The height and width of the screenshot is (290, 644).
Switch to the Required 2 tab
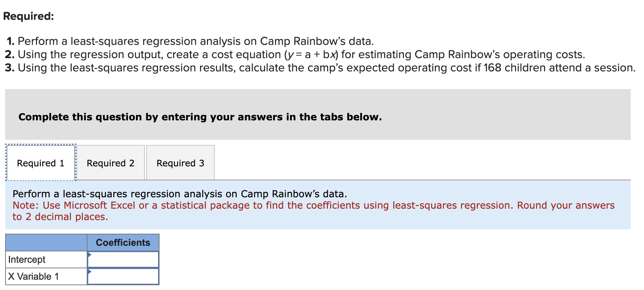[110, 163]
